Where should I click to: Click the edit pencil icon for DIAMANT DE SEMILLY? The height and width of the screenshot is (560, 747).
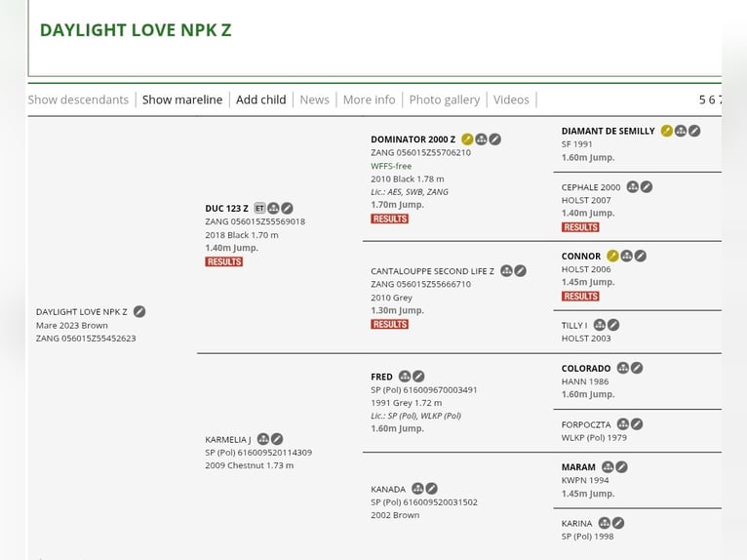point(694,131)
